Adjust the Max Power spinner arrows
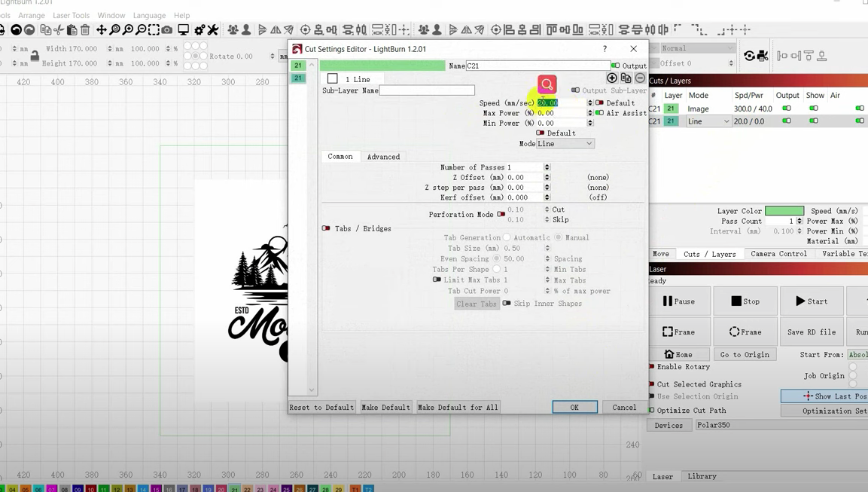868x492 pixels. [x=589, y=112]
